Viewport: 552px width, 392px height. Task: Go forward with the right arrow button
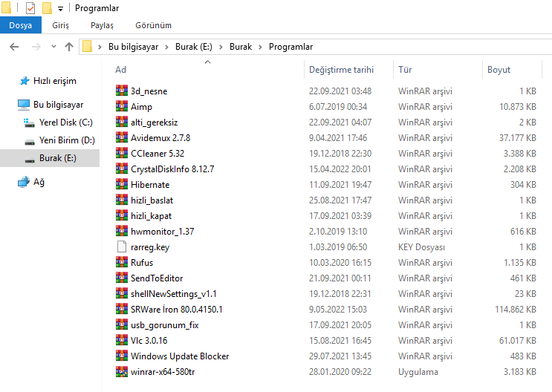(x=36, y=47)
